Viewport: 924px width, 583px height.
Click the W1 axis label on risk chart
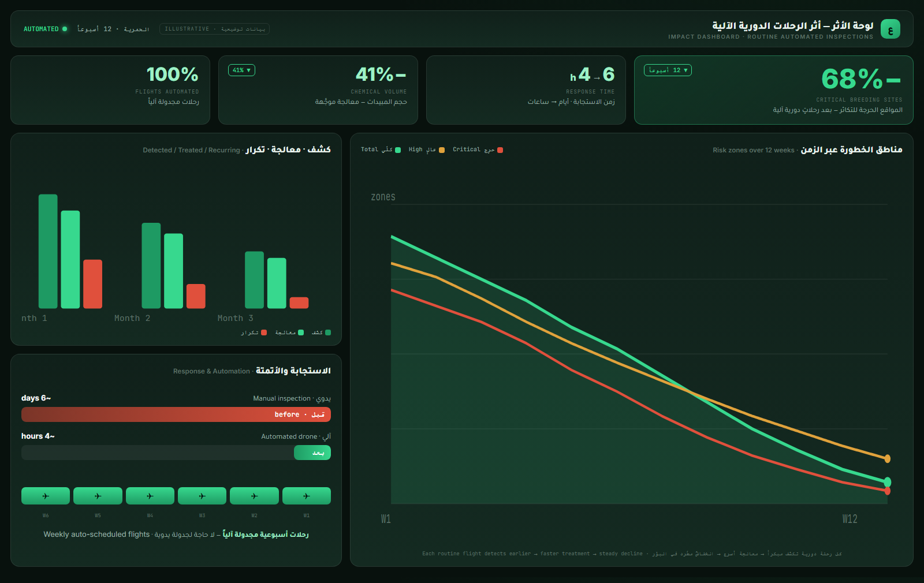(386, 519)
